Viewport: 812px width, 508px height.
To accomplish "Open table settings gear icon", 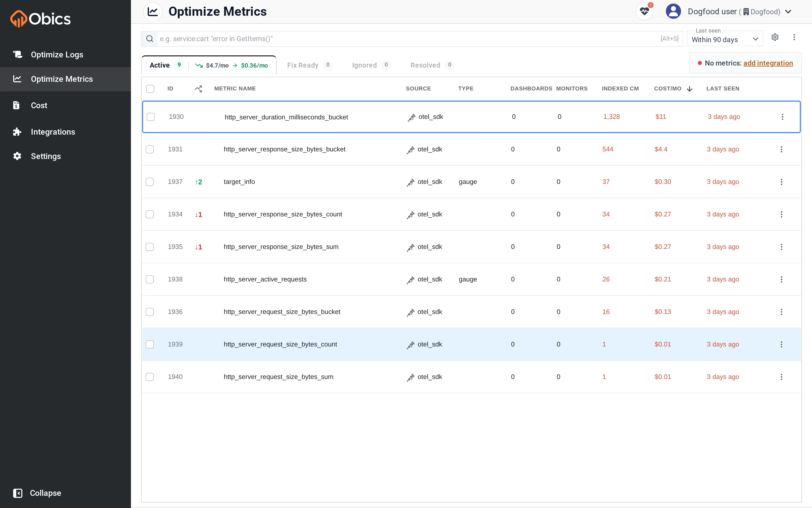I will click(775, 37).
